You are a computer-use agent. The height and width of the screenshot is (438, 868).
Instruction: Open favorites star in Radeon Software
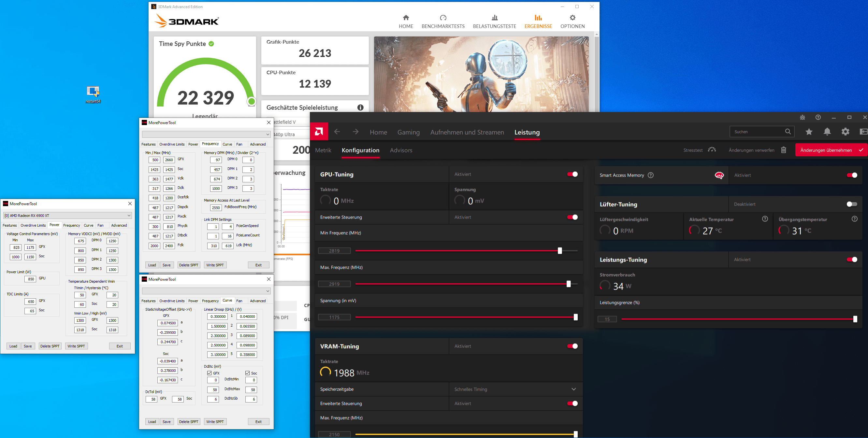(x=809, y=132)
